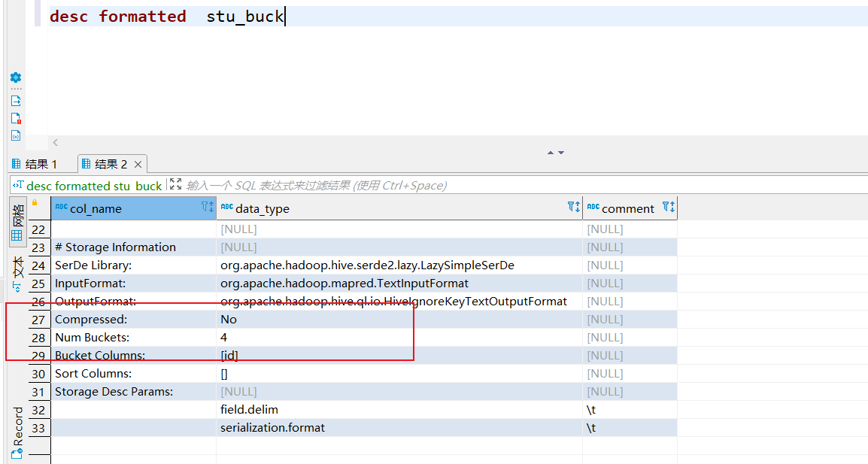Image resolution: width=868 pixels, height=464 pixels.
Task: Select the 'SerDe Library:' cell
Action: click(x=133, y=265)
